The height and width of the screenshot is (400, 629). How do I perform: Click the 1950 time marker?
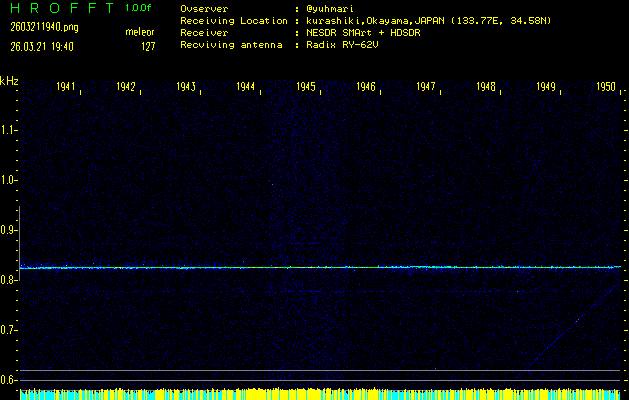[x=606, y=87]
